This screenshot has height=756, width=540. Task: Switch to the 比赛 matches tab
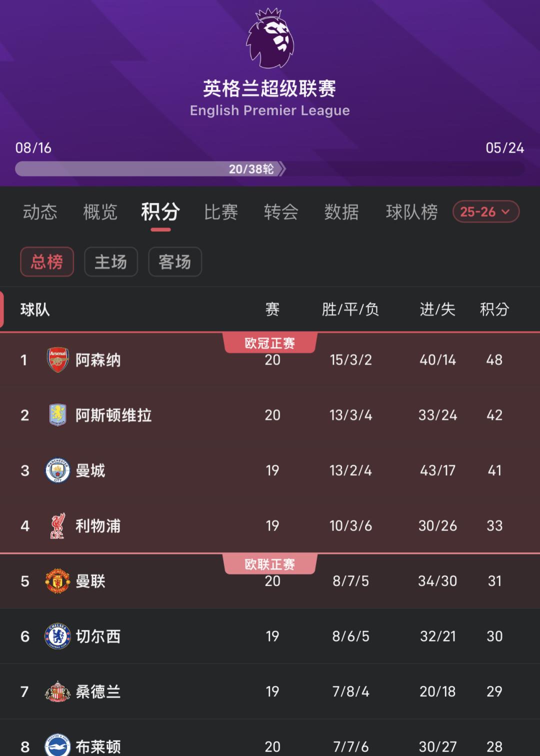click(221, 212)
